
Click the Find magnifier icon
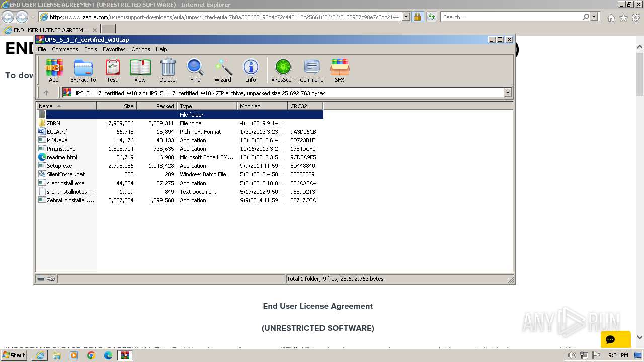point(195,70)
